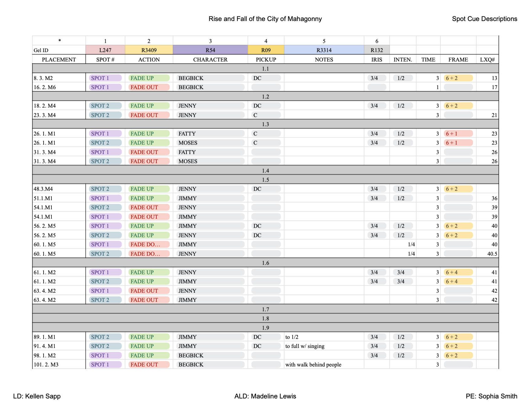Select the 'Spot Cue Descriptions' header text
This screenshot has width=532, height=411.
(x=484, y=19)
